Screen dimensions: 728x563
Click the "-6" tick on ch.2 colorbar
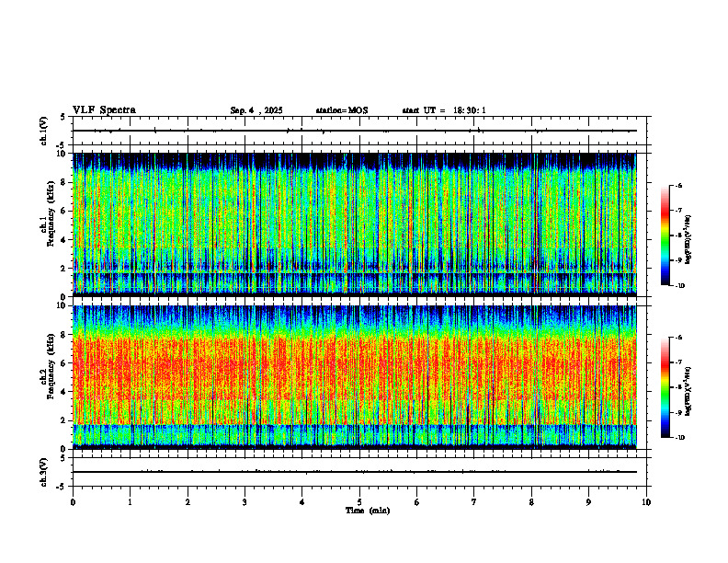pyautogui.click(x=679, y=338)
